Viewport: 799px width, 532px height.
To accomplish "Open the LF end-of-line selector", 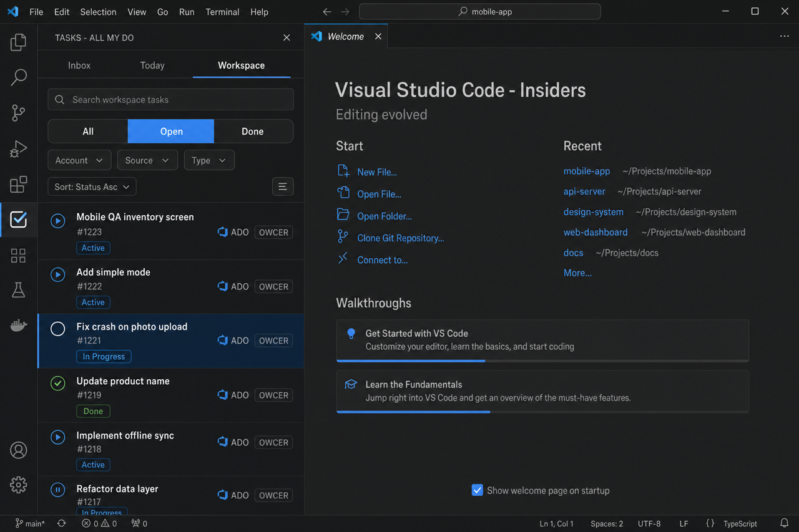I will tap(684, 524).
